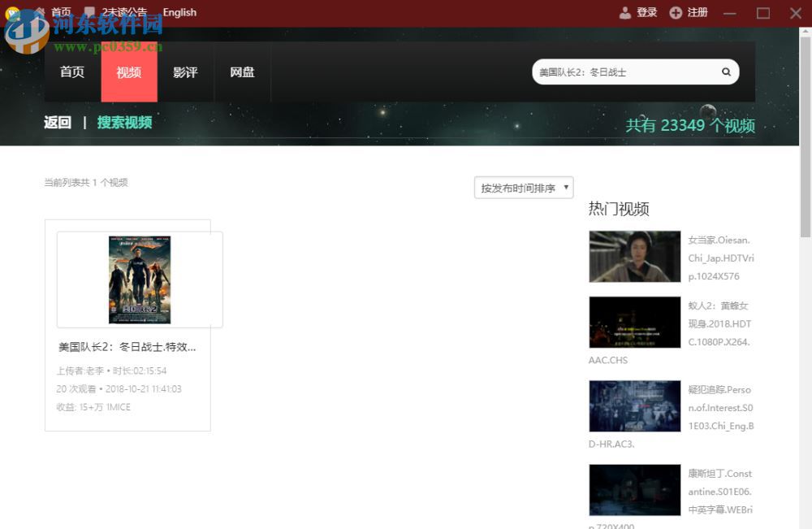The height and width of the screenshot is (529, 812).
Task: Click uploader 老李 text
Action: pyautogui.click(x=80, y=371)
